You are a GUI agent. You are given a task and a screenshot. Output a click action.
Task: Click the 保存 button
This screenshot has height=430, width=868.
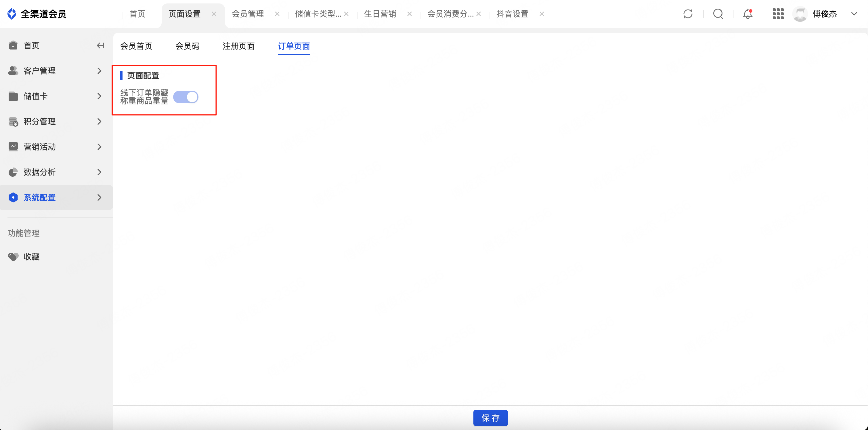490,418
